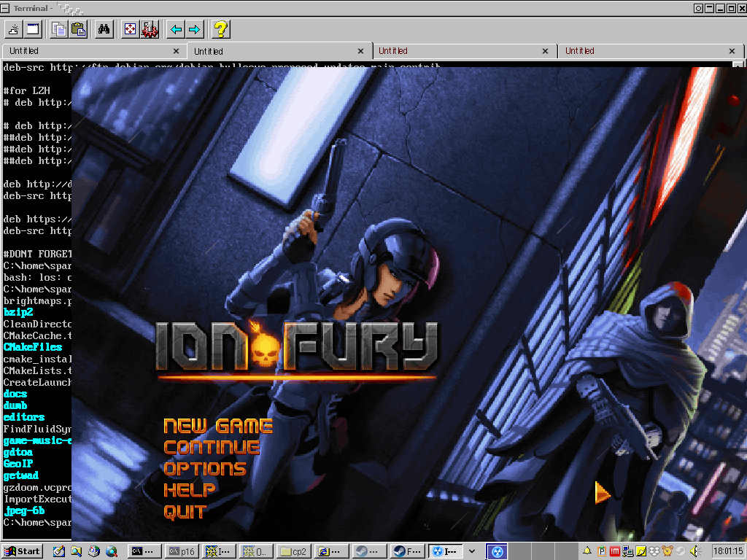The height and width of the screenshot is (560, 747).
Task: Choose QUIT in the Ion Fury menu
Action: point(185,511)
